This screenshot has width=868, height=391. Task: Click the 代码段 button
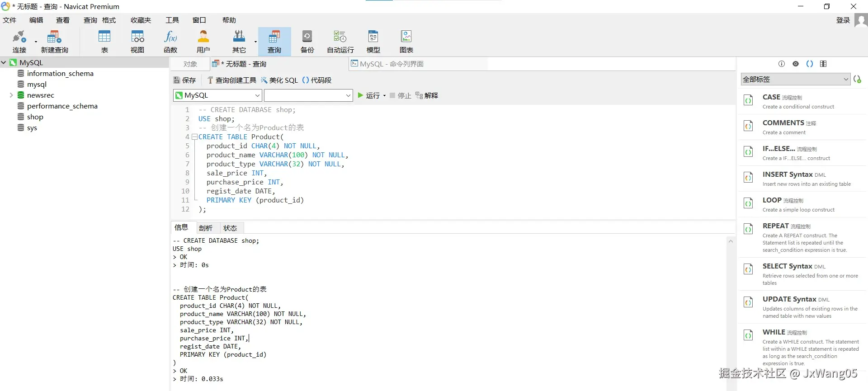pos(317,80)
